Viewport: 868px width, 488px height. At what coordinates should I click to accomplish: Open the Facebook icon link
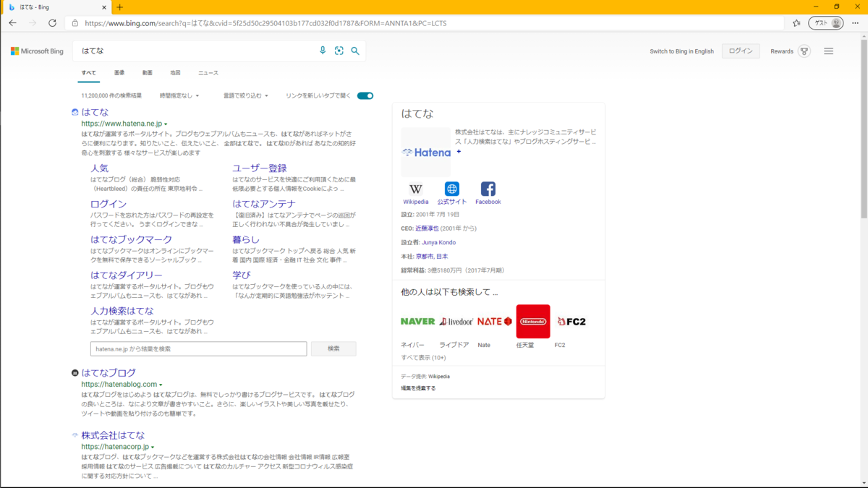point(488,189)
